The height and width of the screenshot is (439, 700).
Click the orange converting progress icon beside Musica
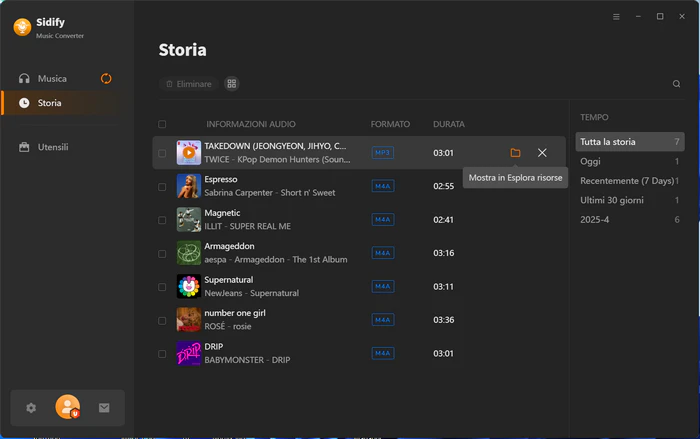[106, 79]
